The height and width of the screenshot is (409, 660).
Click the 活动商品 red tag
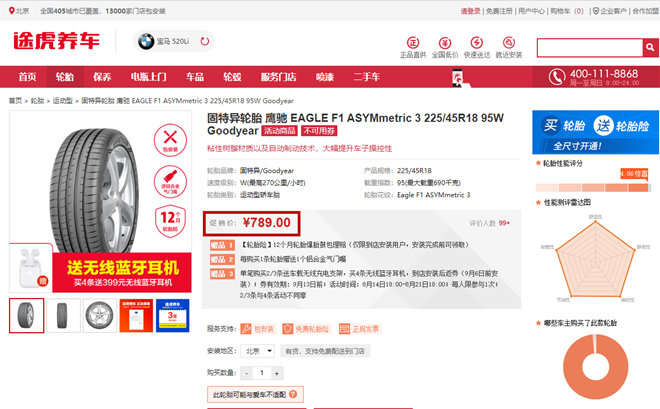[x=279, y=131]
